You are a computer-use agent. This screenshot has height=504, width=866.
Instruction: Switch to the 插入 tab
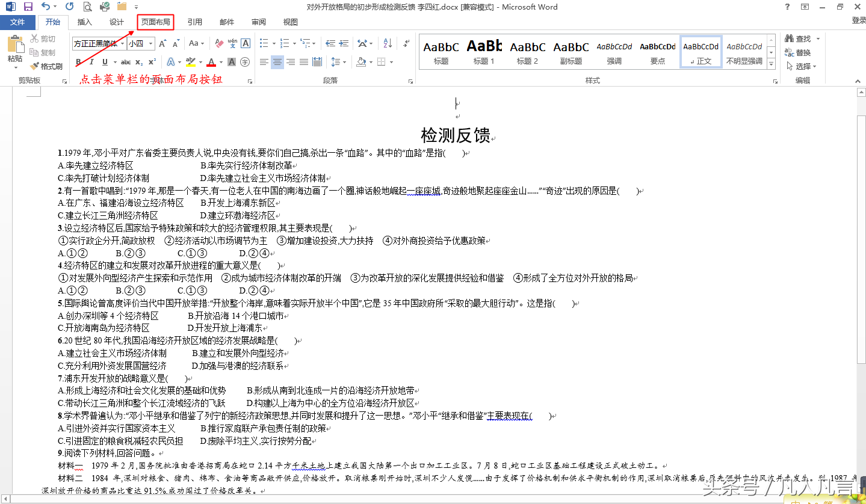[x=85, y=22]
